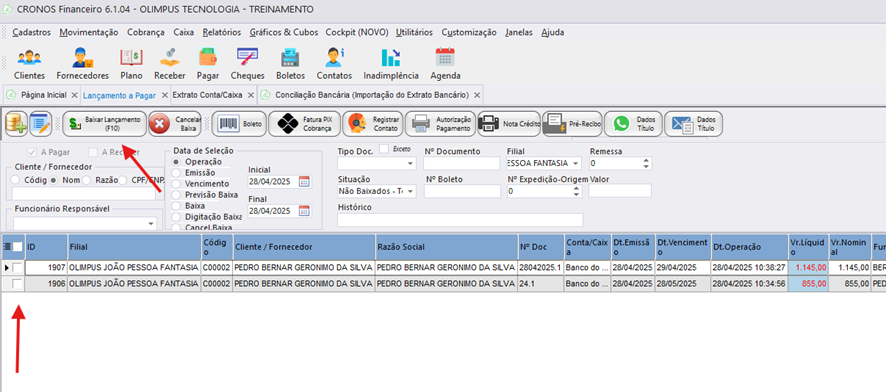Click the WhatsApp Dados Título button
Screen dimensions: 886x392
[x=632, y=124]
